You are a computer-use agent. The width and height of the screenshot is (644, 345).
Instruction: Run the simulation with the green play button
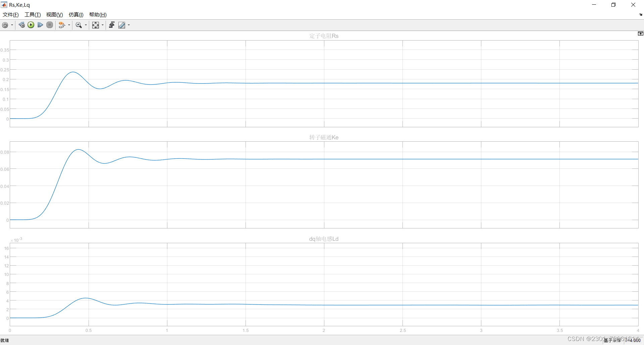(31, 25)
